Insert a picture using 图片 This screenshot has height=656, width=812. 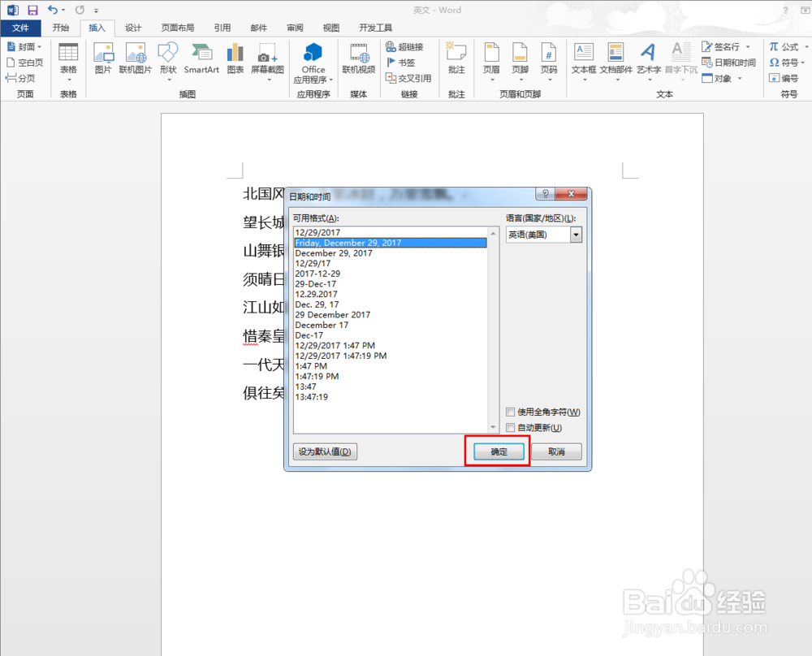(103, 58)
